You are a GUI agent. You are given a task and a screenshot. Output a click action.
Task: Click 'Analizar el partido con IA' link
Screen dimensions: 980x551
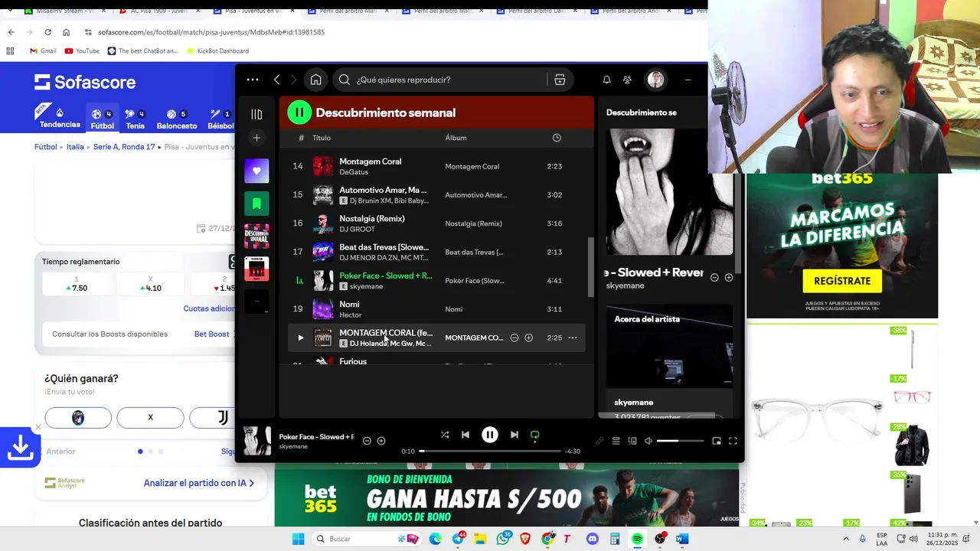(x=199, y=483)
